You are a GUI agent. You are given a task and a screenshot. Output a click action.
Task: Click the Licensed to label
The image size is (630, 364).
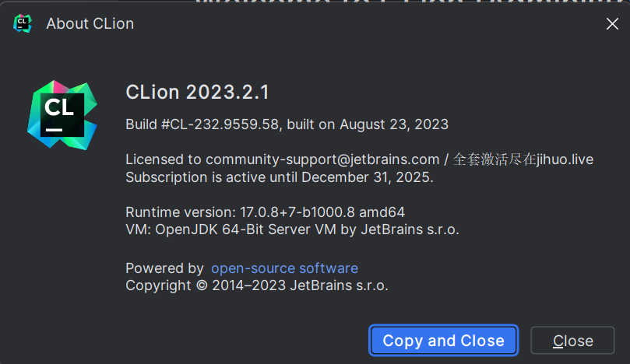(164, 159)
